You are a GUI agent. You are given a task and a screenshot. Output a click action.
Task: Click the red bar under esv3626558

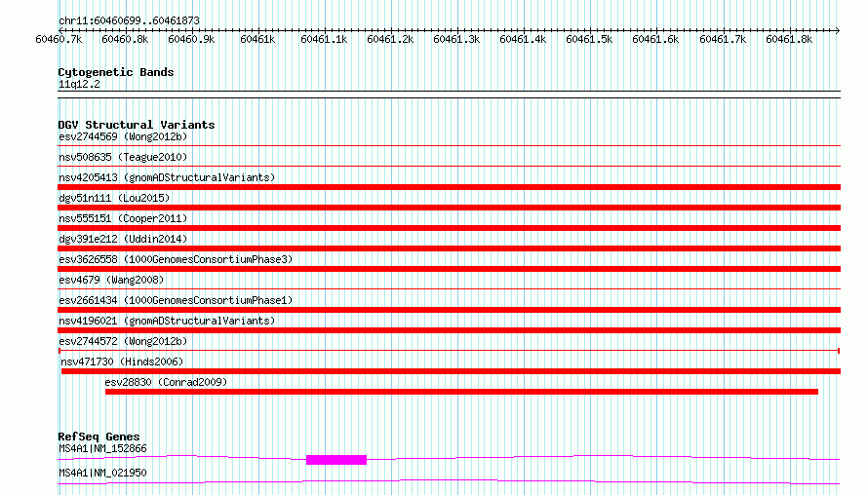click(449, 269)
